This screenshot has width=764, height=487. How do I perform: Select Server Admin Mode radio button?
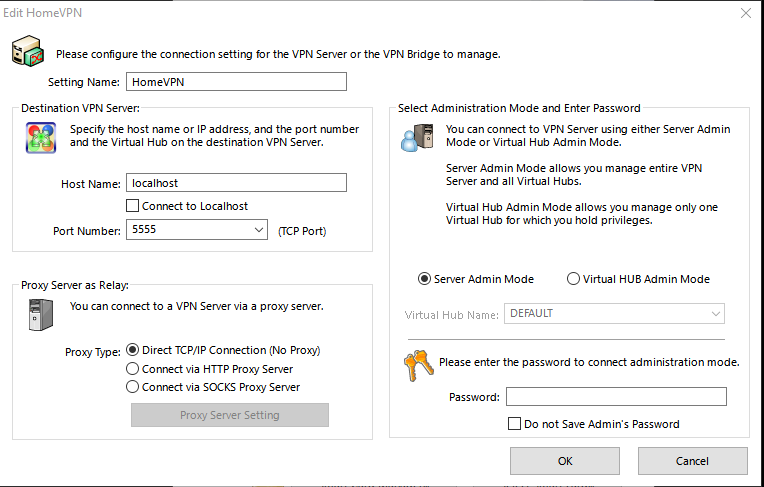[x=424, y=279]
